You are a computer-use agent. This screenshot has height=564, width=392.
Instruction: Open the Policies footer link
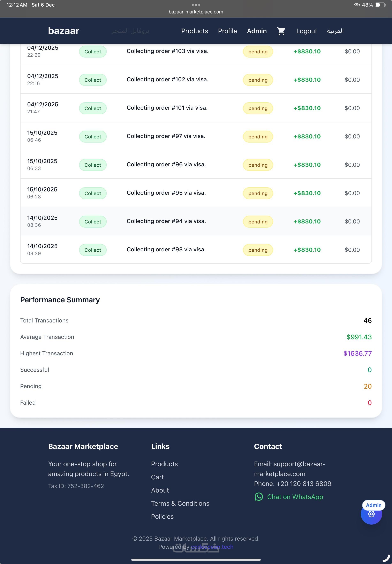click(162, 517)
